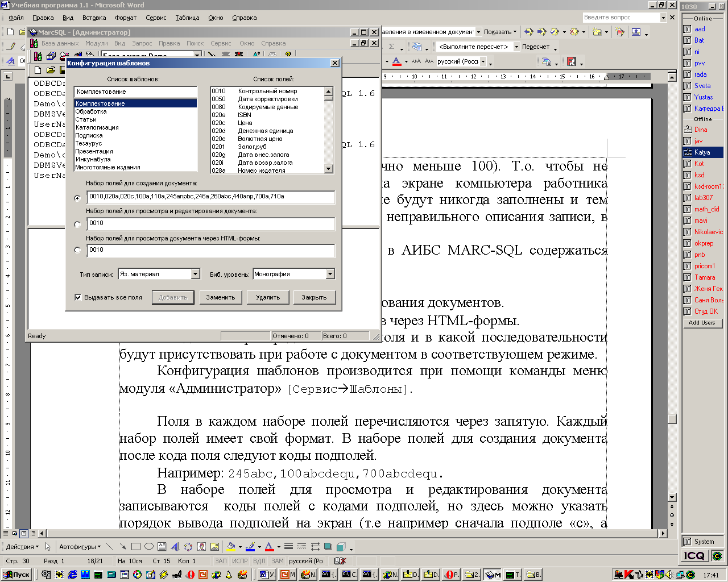Open Internet Explorer from quick launch
The image size is (728, 582).
[72, 575]
